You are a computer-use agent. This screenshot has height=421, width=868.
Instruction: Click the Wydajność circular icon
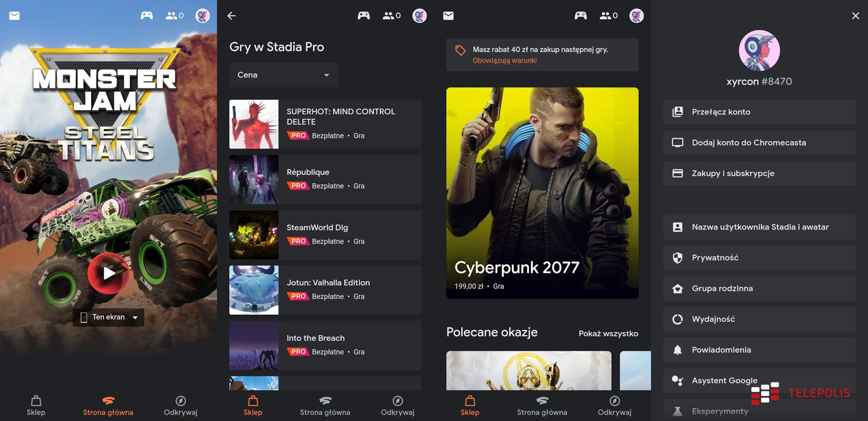coord(677,319)
